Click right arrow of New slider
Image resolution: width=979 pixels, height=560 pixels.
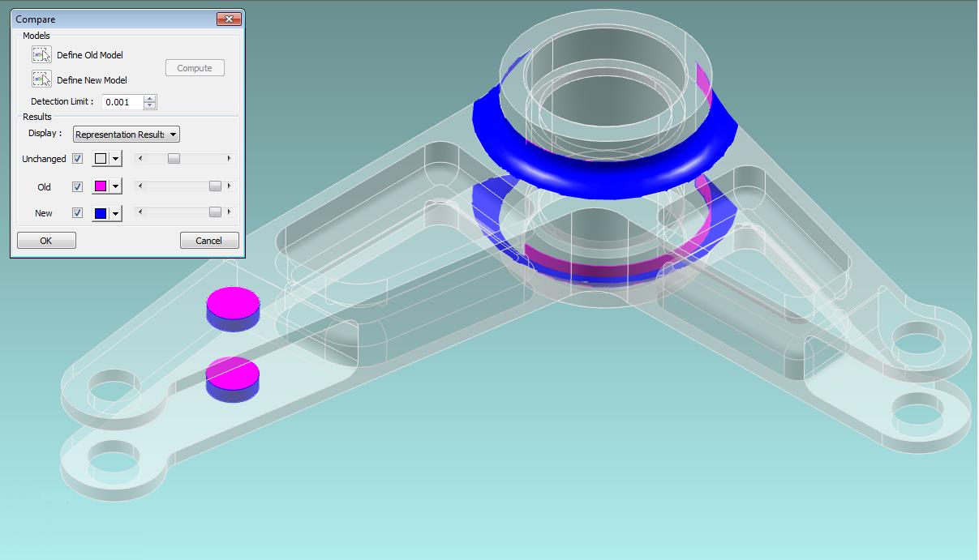pos(229,212)
